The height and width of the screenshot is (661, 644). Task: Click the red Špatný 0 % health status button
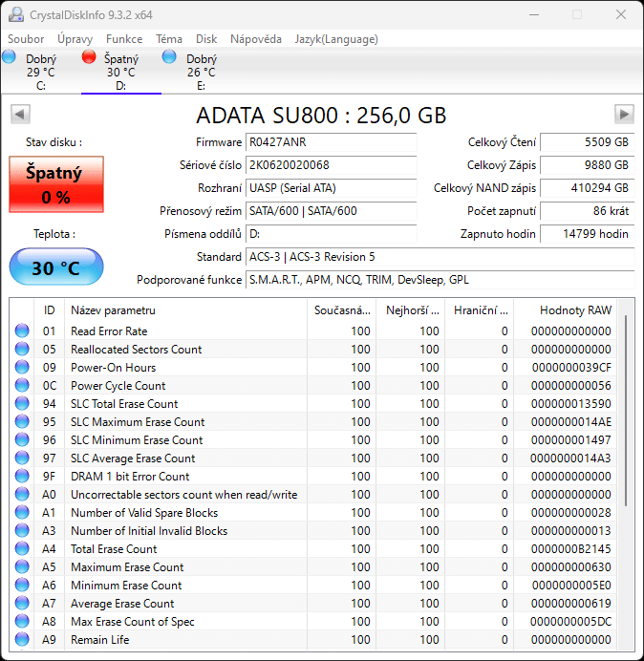[x=56, y=184]
